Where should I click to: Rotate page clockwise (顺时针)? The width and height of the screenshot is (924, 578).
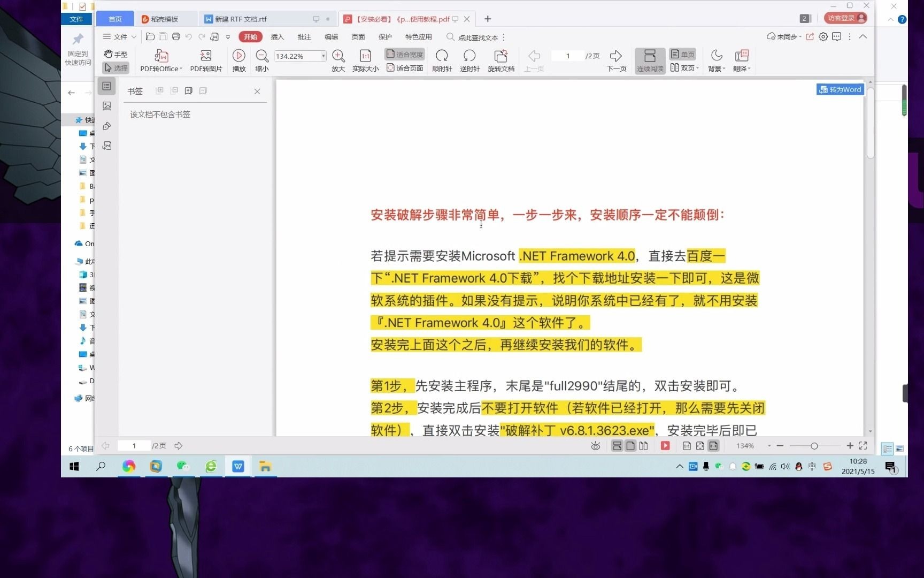point(442,60)
